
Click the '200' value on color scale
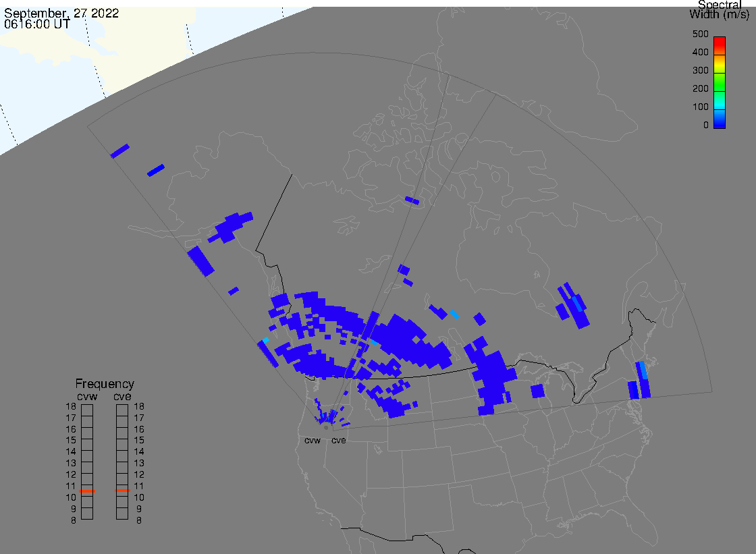700,88
